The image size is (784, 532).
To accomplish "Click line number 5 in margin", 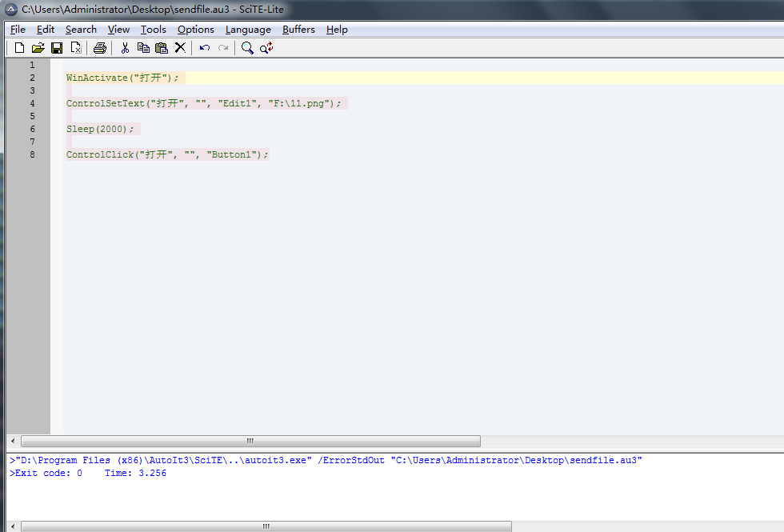I will tap(32, 116).
